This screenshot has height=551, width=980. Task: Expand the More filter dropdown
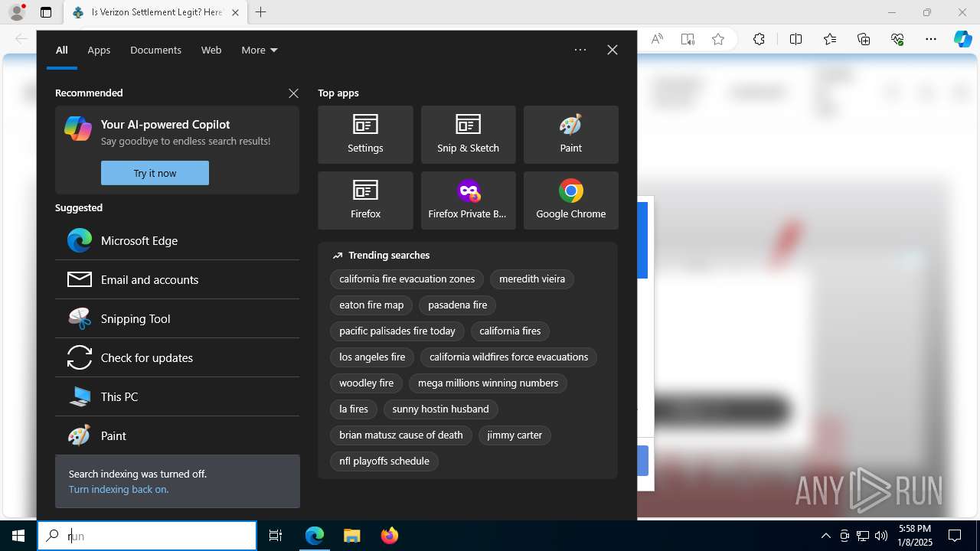(x=260, y=50)
